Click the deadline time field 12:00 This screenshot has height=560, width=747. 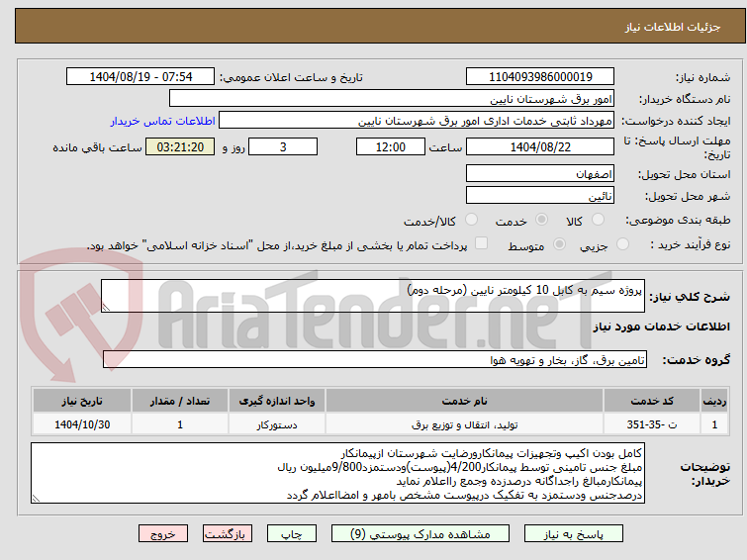(x=391, y=146)
